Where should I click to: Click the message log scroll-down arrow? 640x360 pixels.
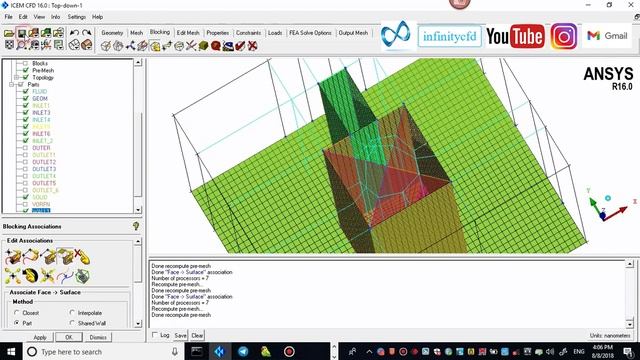coord(630,324)
